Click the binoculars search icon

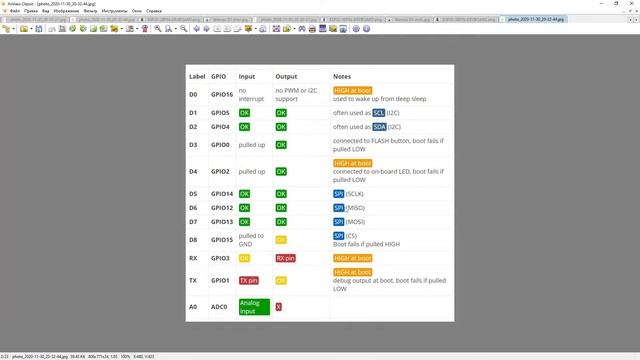[x=302, y=29]
